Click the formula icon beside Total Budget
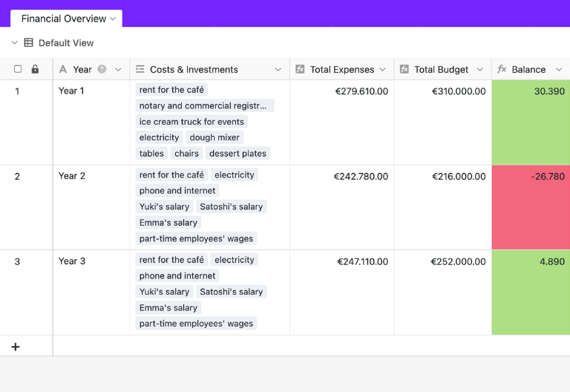 404,69
